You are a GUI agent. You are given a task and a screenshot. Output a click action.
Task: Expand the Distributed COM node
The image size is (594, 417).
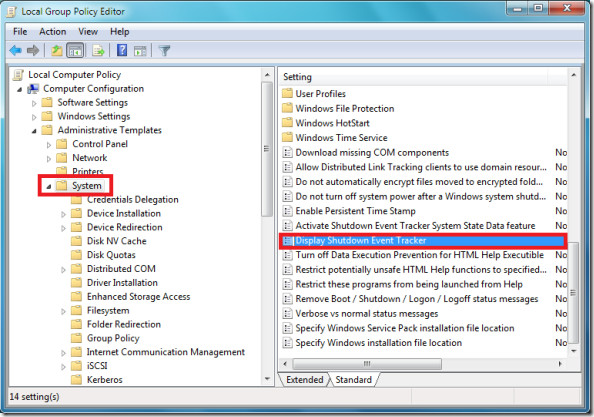point(64,270)
